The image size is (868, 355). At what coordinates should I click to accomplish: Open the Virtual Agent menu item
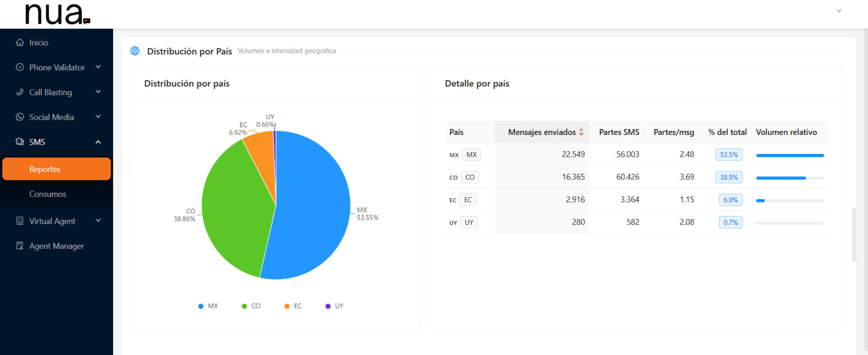[x=56, y=221]
